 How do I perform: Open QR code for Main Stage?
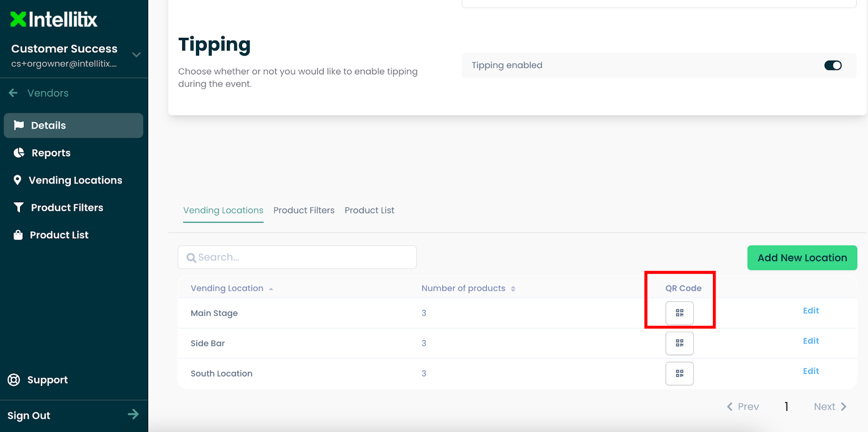click(679, 313)
